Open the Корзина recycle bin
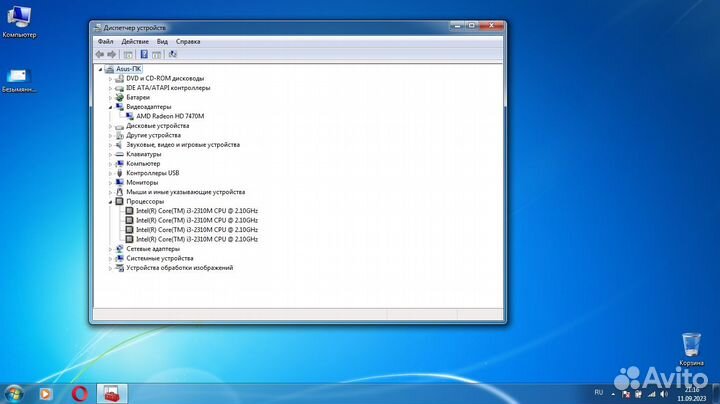 coord(691,349)
